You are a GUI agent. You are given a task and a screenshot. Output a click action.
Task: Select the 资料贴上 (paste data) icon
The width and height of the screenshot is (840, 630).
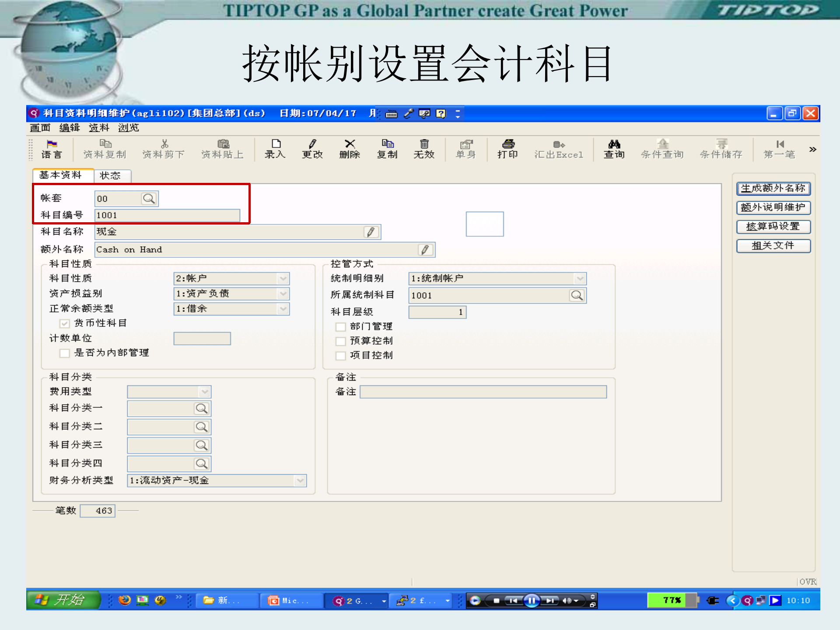click(223, 149)
